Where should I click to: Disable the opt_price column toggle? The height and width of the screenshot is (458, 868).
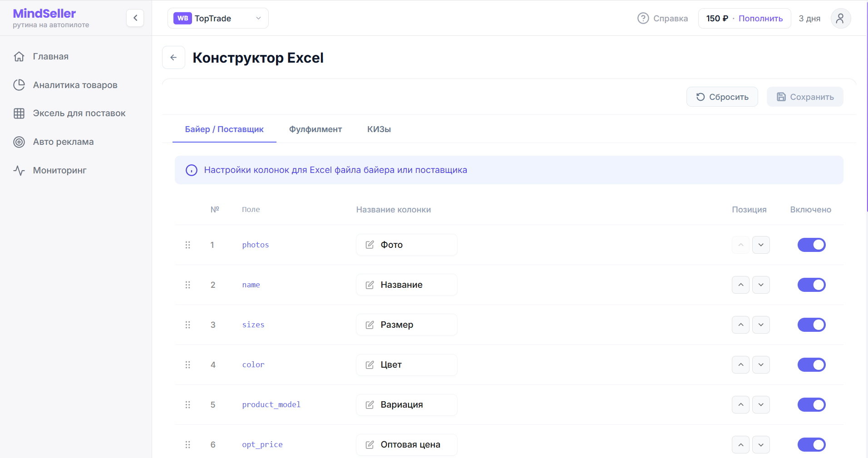pos(811,444)
